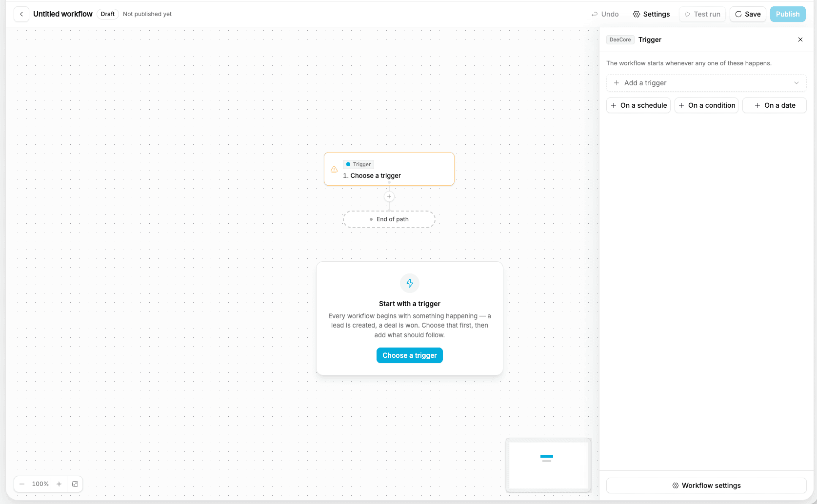Add a step with the plus connector
Viewport: 817px width, 504px height.
point(389,197)
